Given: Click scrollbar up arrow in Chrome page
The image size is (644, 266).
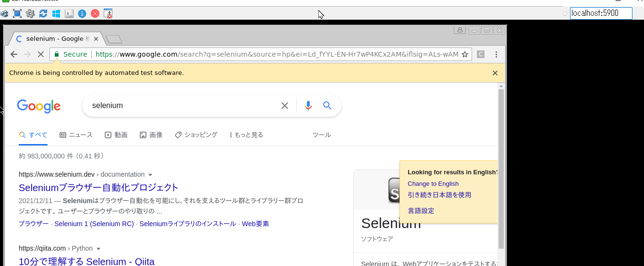Looking at the screenshot, I should click(x=501, y=86).
